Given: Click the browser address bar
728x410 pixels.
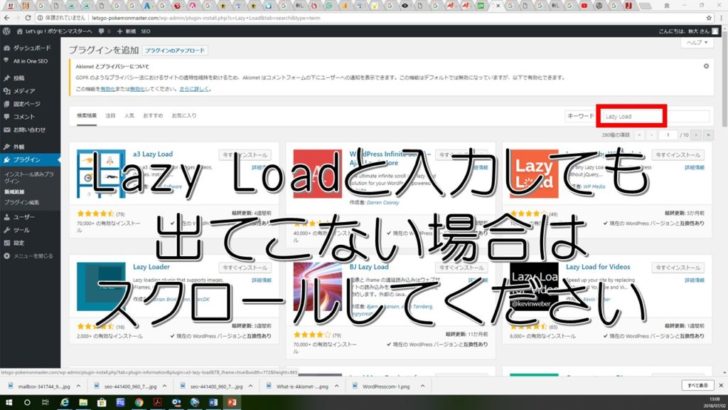Looking at the screenshot, I should [369, 18].
